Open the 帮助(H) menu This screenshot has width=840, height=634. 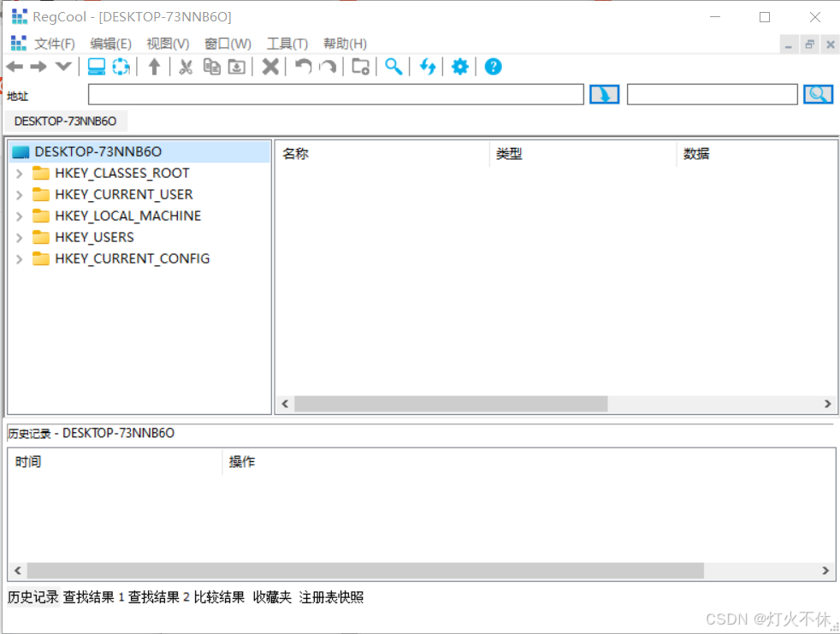click(x=345, y=44)
